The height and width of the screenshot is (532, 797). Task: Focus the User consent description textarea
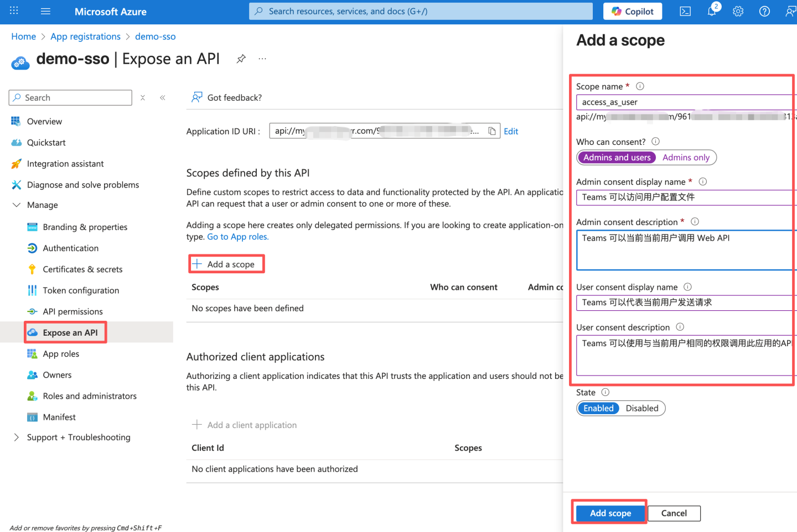(x=686, y=355)
